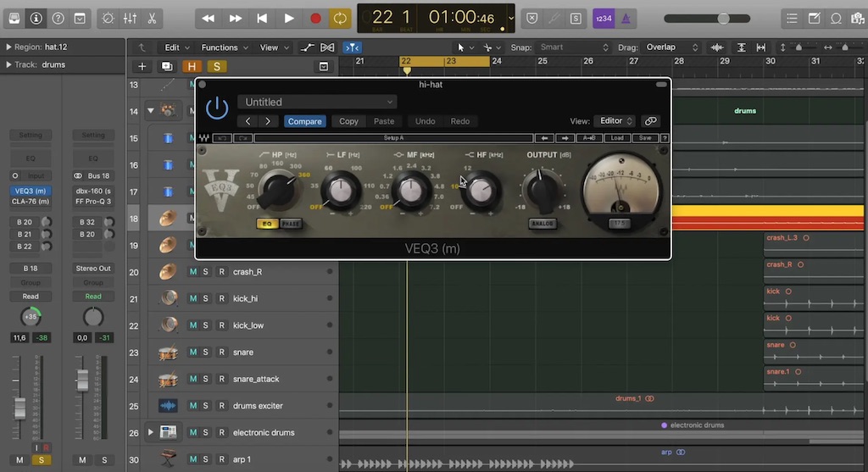Open the Note Pads icon

point(815,19)
